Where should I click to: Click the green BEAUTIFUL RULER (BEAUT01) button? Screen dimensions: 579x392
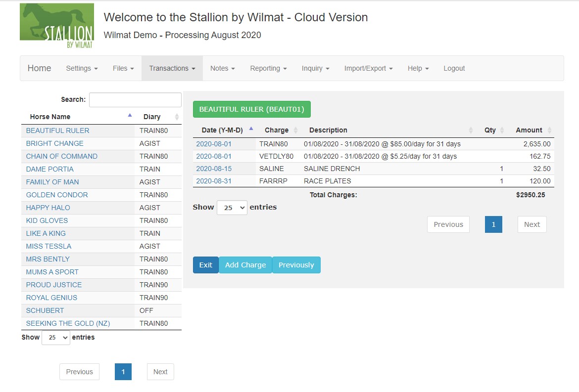(251, 109)
